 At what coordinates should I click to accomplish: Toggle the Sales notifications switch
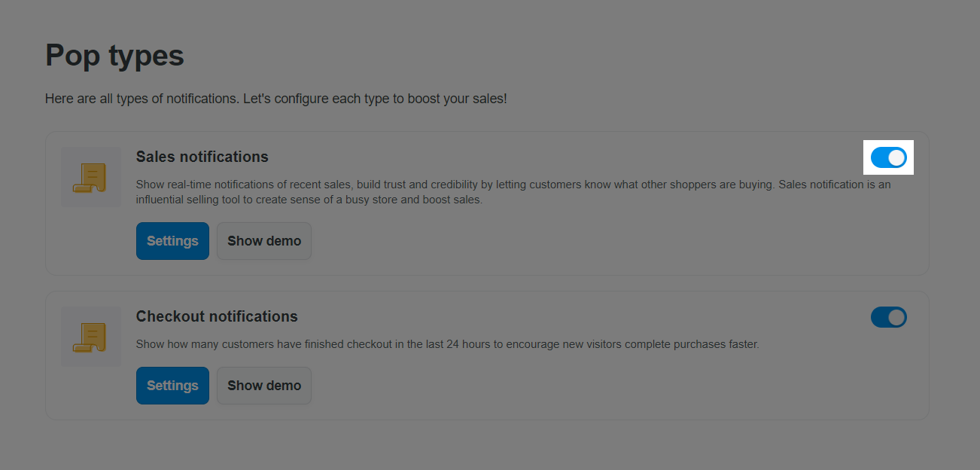click(889, 157)
